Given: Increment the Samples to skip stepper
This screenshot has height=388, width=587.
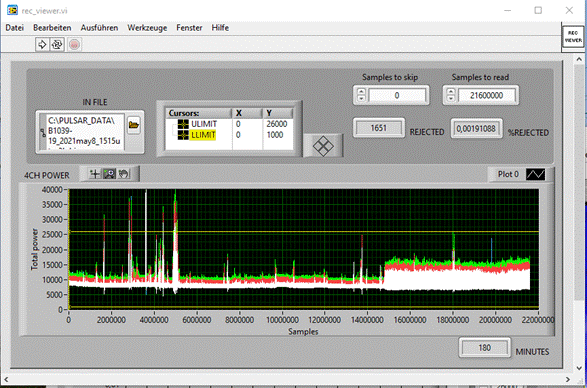Looking at the screenshot, I should pyautogui.click(x=361, y=91).
